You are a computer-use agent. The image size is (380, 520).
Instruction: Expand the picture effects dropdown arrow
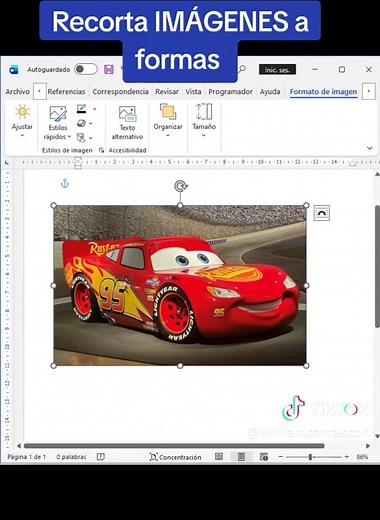[x=91, y=124]
